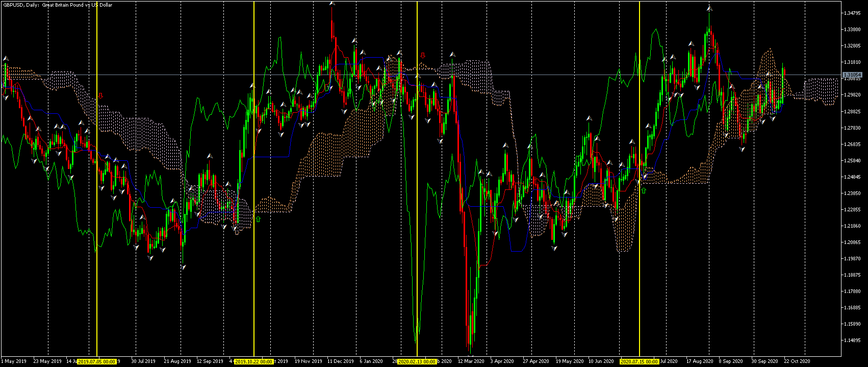Viewport: 868px width, 367px height.
Task: Click the 1.23850 price scale label
Action: pos(852,193)
